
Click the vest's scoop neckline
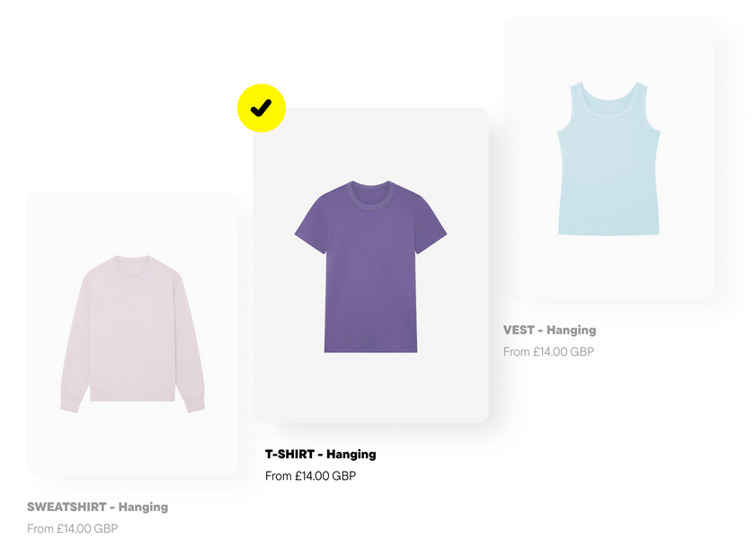tap(609, 101)
